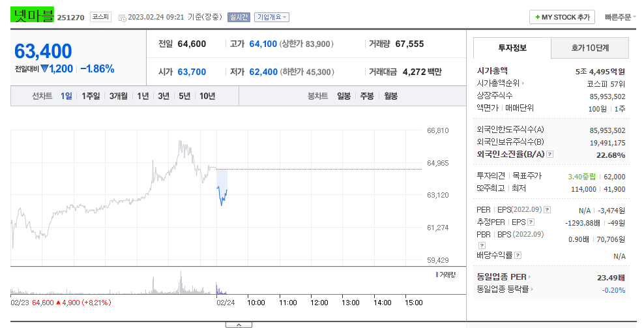Switch to the 투자정보 tab
Image resolution: width=644 pixels, height=328 pixels.
512,48
